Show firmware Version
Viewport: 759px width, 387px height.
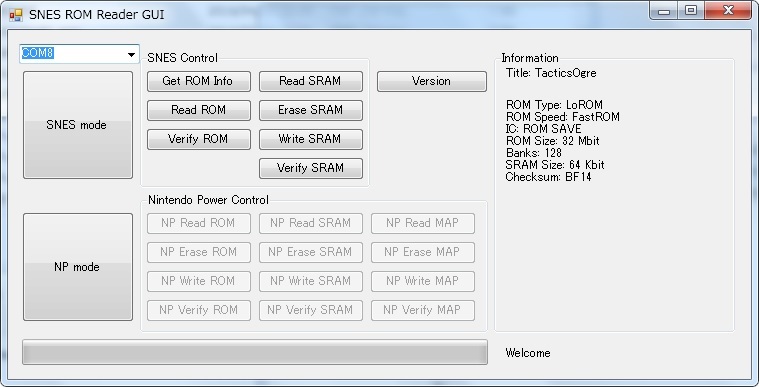pyautogui.click(x=432, y=81)
